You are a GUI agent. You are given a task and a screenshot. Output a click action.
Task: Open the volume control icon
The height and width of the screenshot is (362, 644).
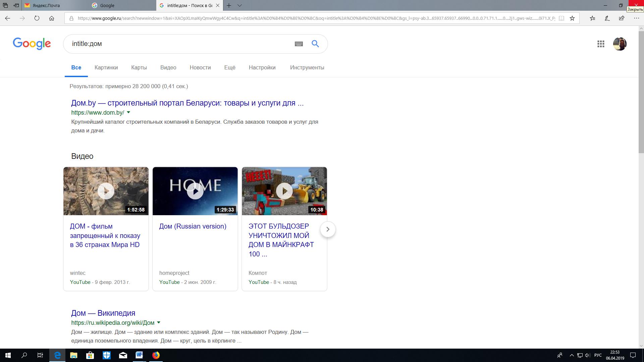(587, 355)
